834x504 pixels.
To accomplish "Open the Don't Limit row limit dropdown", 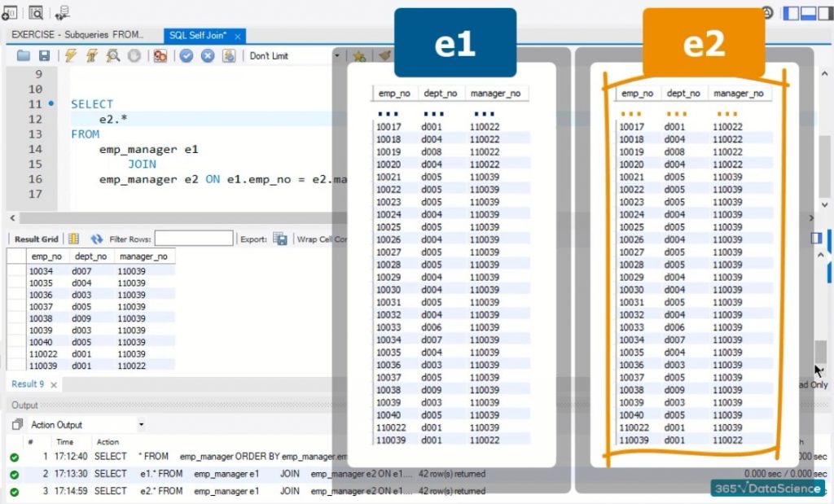I will (336, 55).
